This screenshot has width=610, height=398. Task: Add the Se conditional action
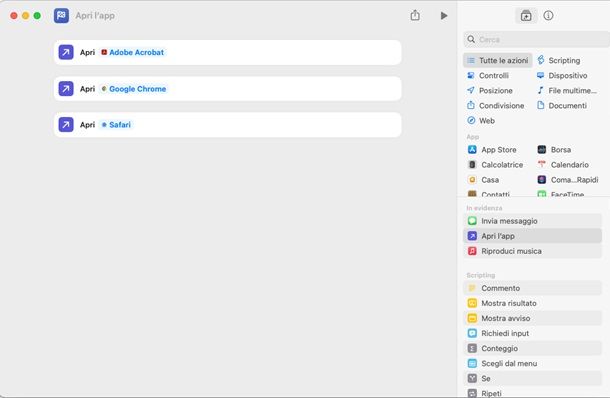[533, 378]
